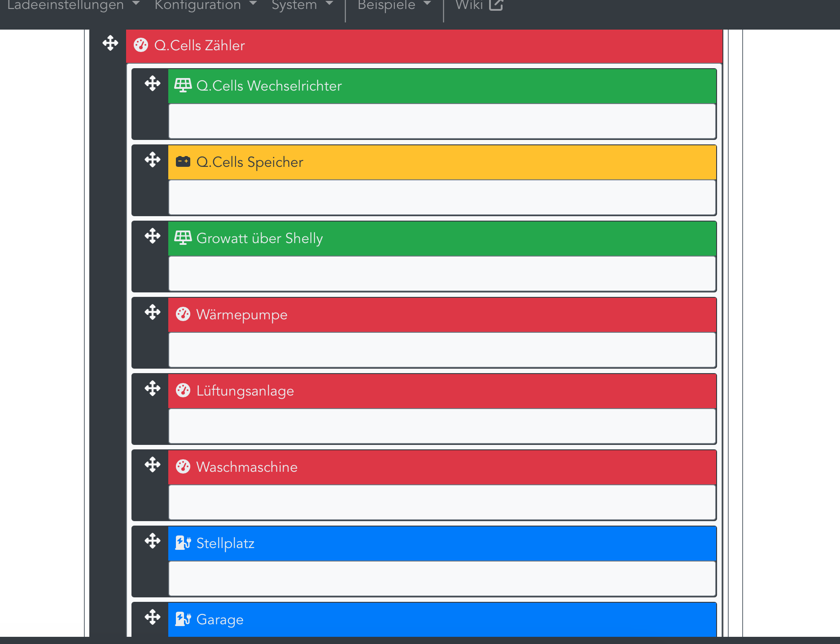
Task: Select the Lüftungsanlage label
Action: 245,391
